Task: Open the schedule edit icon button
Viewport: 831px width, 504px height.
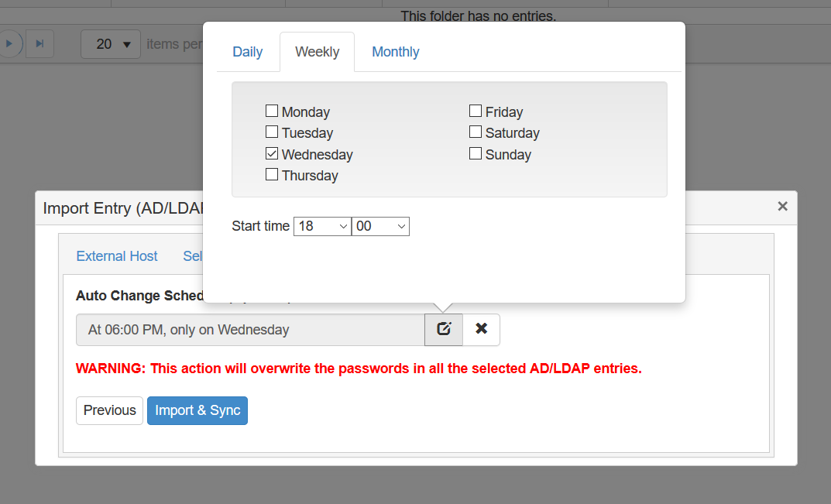Action: [444, 330]
